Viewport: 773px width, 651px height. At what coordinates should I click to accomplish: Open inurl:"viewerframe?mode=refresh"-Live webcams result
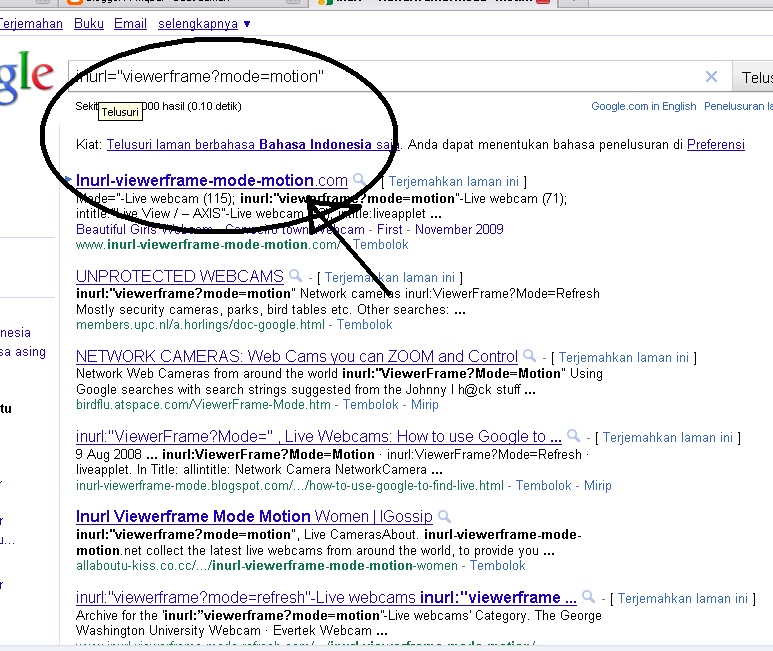click(x=326, y=597)
